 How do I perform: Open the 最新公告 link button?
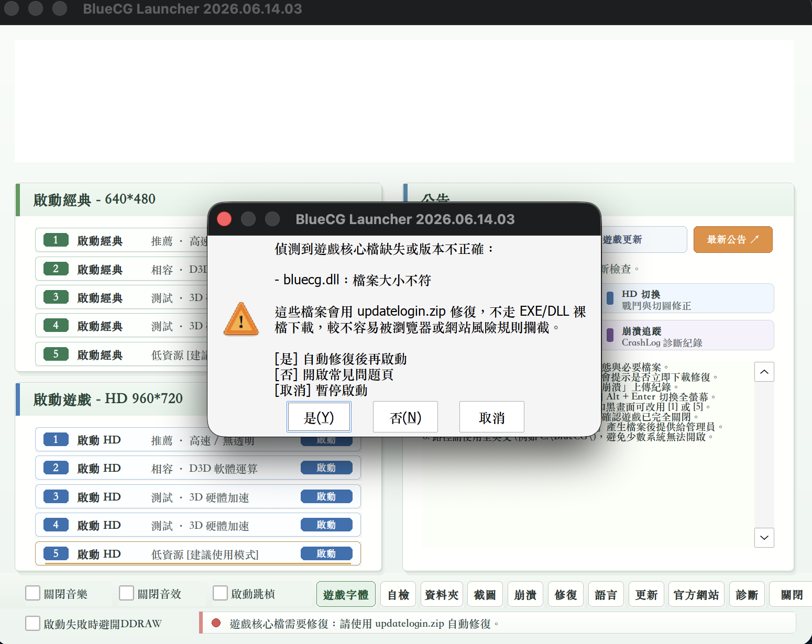click(733, 239)
